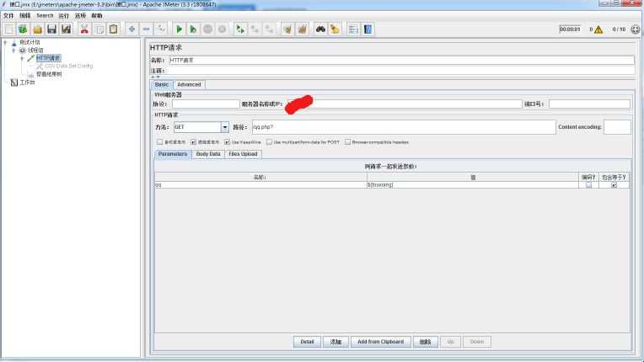Viewport: 644px width, 362px height.
Task: Click the Clear broom icon
Action: click(x=288, y=29)
